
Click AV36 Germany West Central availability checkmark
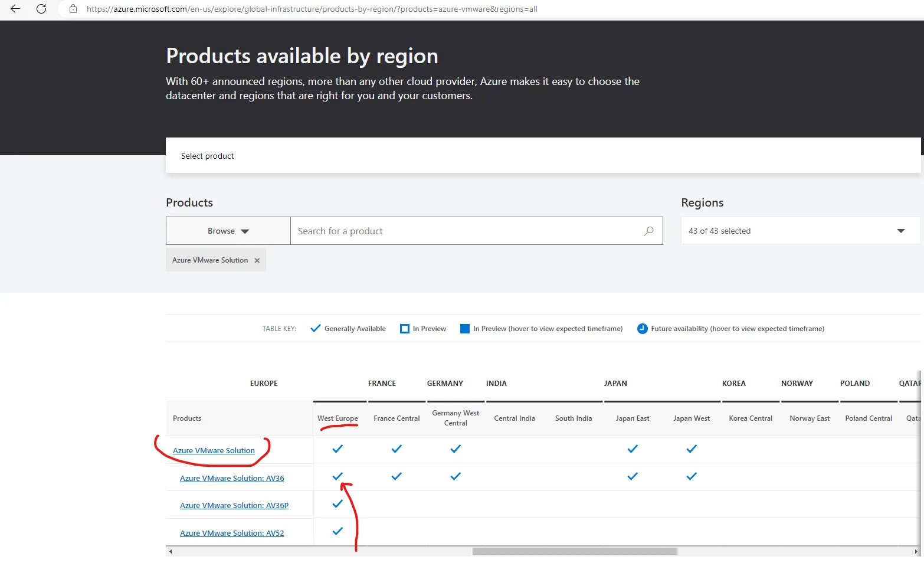point(456,476)
